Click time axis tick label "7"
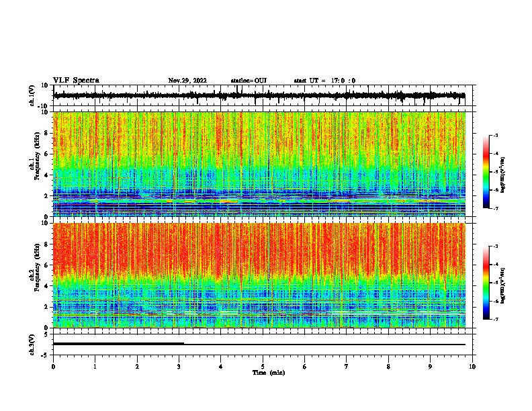532x411 pixels. point(347,367)
